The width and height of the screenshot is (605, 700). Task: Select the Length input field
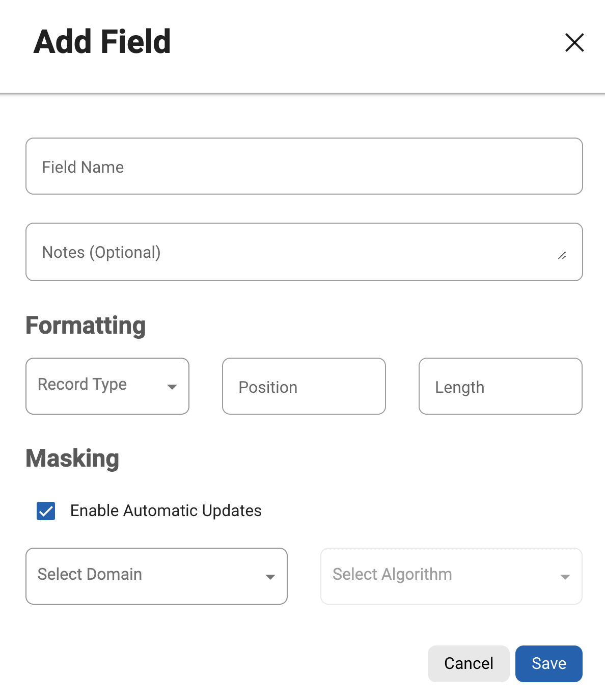point(500,386)
